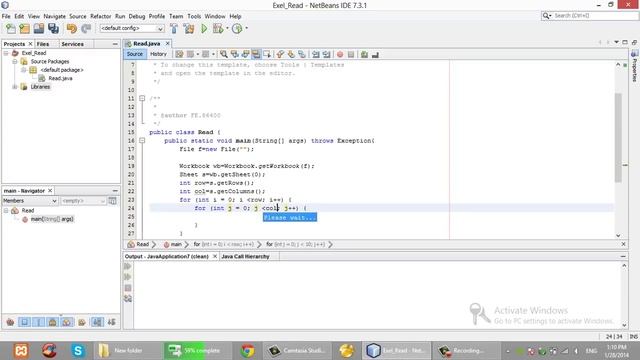
Task: Click the Start Macro Recording red dot icon
Action: [340, 54]
